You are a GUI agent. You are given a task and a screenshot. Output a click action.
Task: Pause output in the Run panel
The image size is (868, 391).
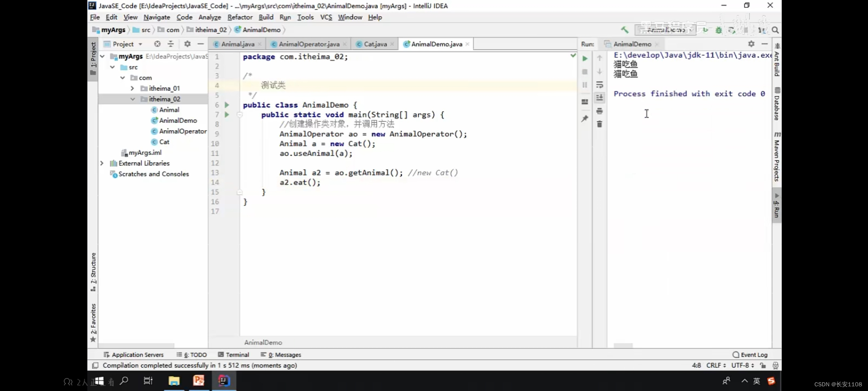pos(585,85)
